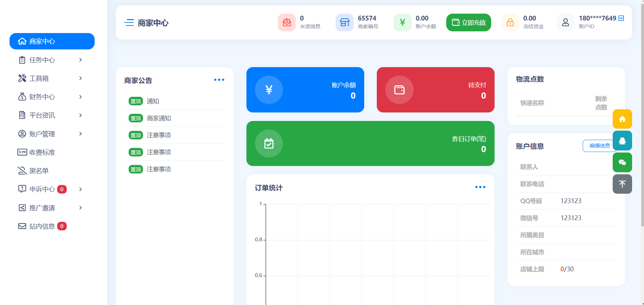Click the 任务中心 clipboard icon

(22, 60)
